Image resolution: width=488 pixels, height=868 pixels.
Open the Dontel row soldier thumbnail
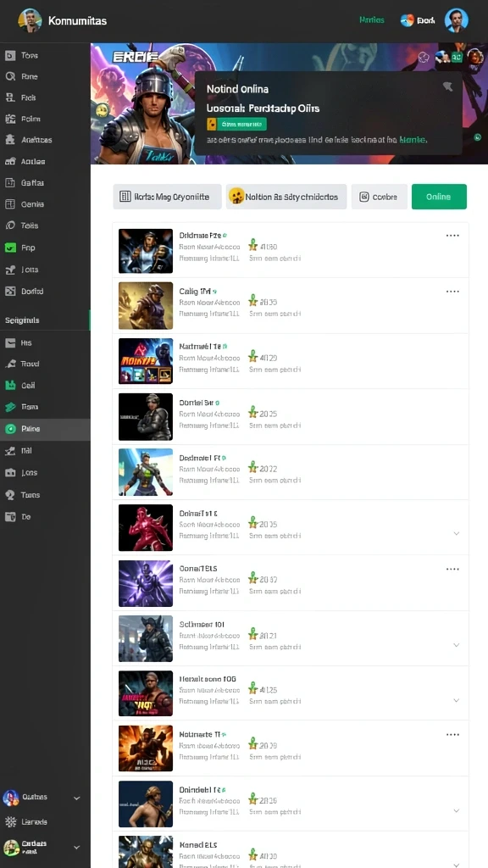pyautogui.click(x=146, y=416)
